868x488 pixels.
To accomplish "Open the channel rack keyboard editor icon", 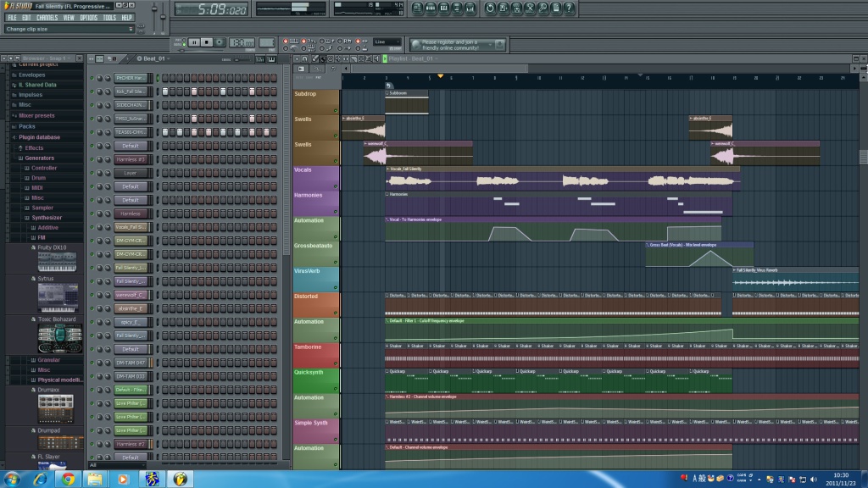I will pyautogui.click(x=272, y=58).
